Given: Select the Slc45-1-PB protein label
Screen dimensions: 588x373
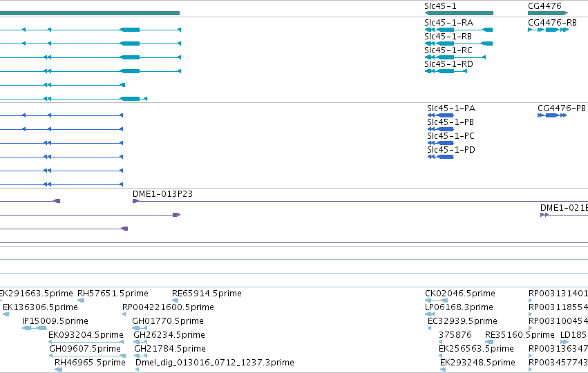Looking at the screenshot, I should click(x=451, y=122).
